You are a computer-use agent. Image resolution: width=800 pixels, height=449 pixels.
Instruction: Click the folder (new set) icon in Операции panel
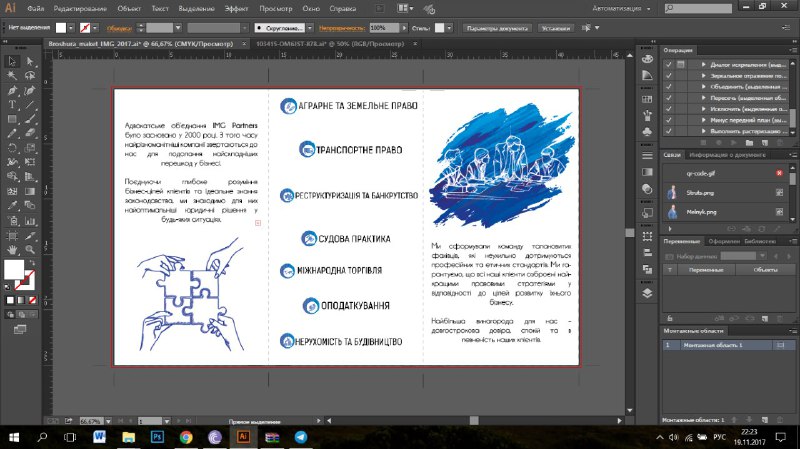749,143
